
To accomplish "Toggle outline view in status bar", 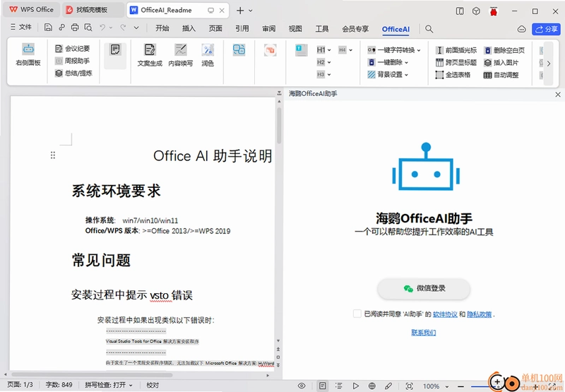I will tap(339, 386).
